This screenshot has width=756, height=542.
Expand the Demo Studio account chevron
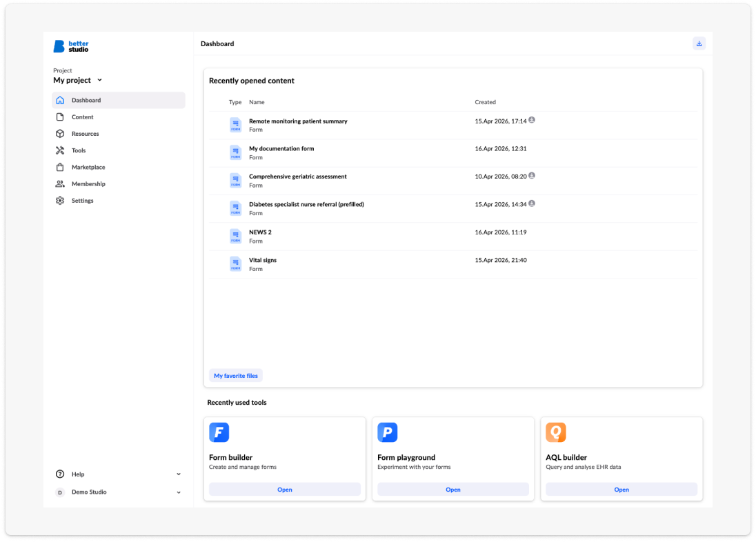tap(179, 492)
